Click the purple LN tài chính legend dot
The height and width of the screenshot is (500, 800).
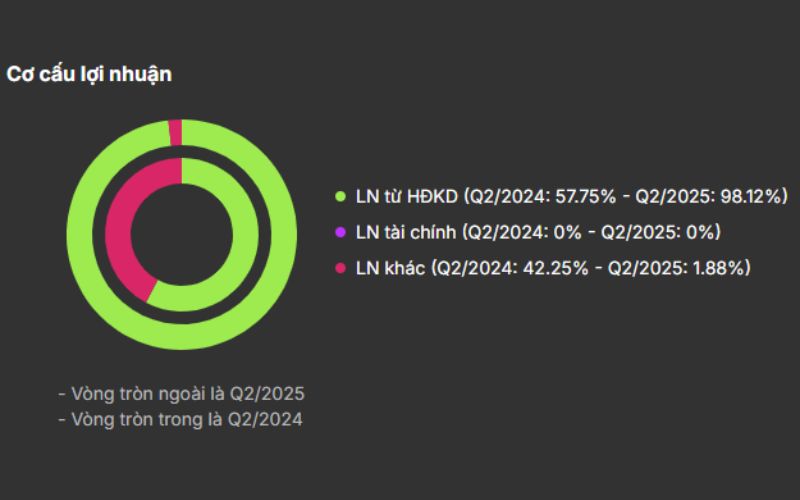340,232
